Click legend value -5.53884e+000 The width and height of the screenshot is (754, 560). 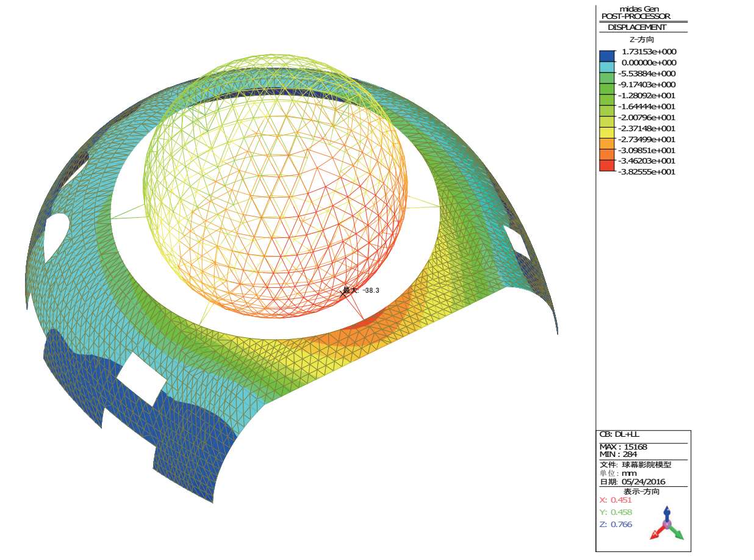pyautogui.click(x=647, y=74)
